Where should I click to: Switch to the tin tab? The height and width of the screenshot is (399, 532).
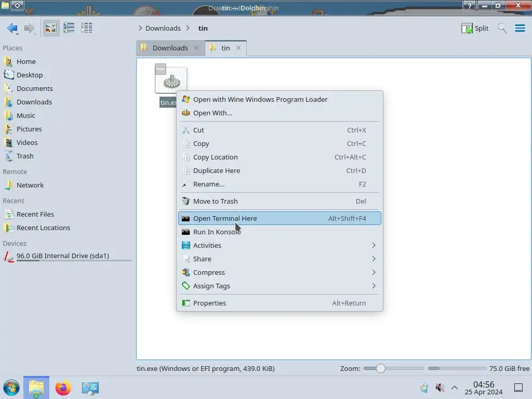click(x=225, y=48)
